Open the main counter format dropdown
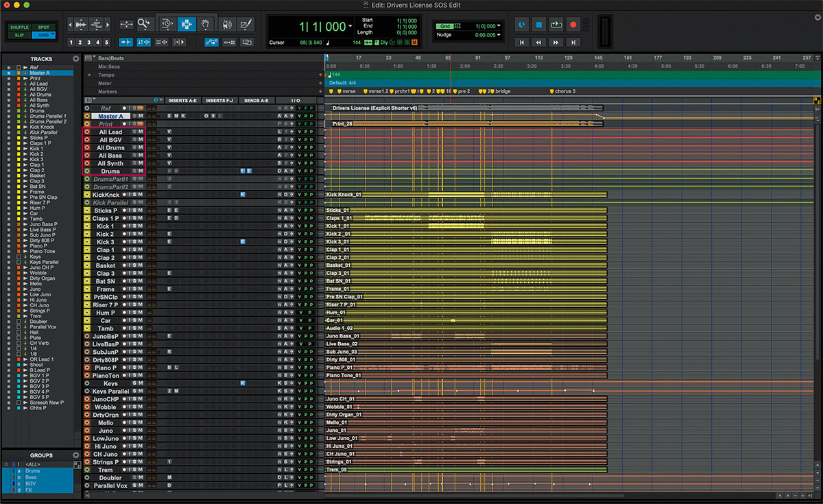823x504 pixels. [x=350, y=25]
